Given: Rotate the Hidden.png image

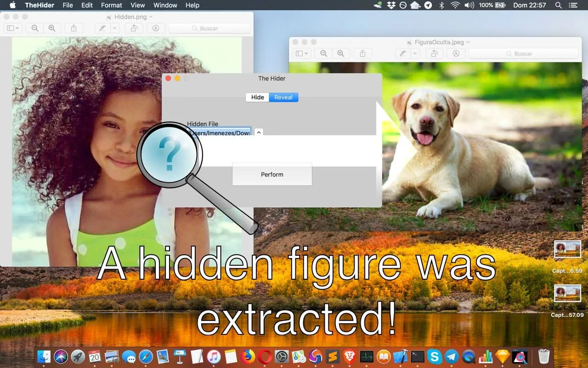Looking at the screenshot, I should click(134, 28).
